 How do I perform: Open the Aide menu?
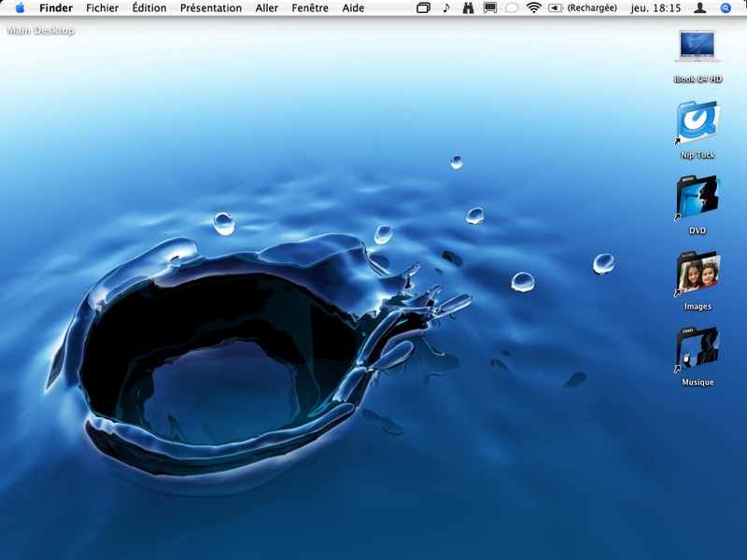pyautogui.click(x=353, y=8)
